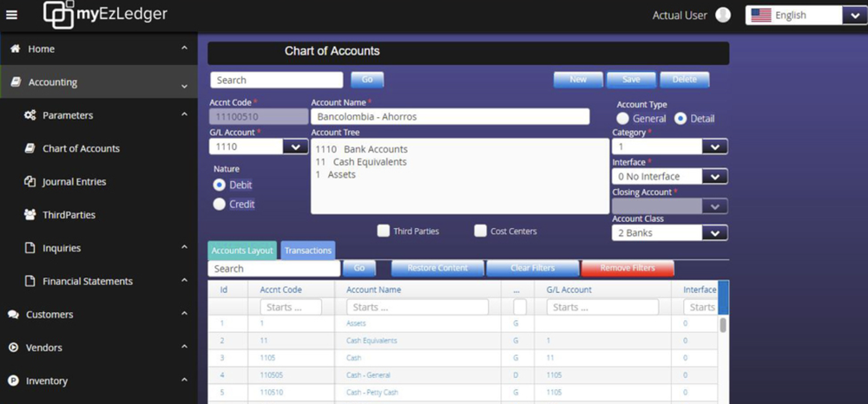Click Account Name Starts filter field
The image size is (868, 404).
[418, 307]
